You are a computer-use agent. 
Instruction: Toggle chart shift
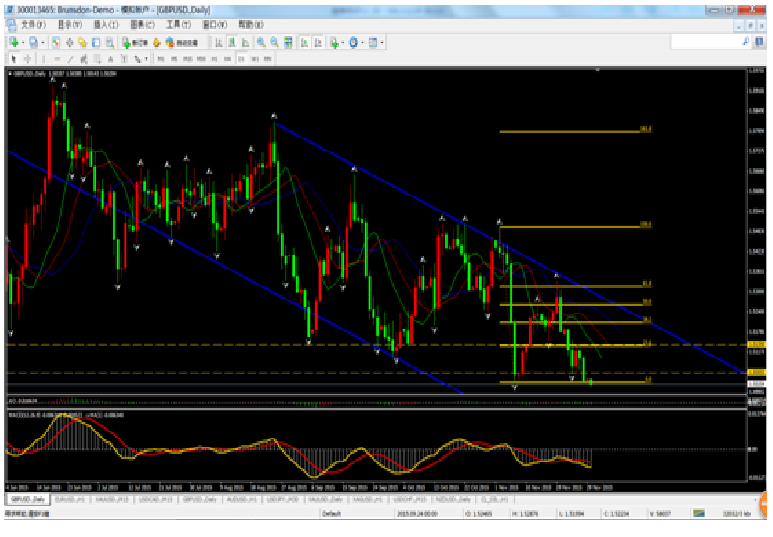pos(318,43)
